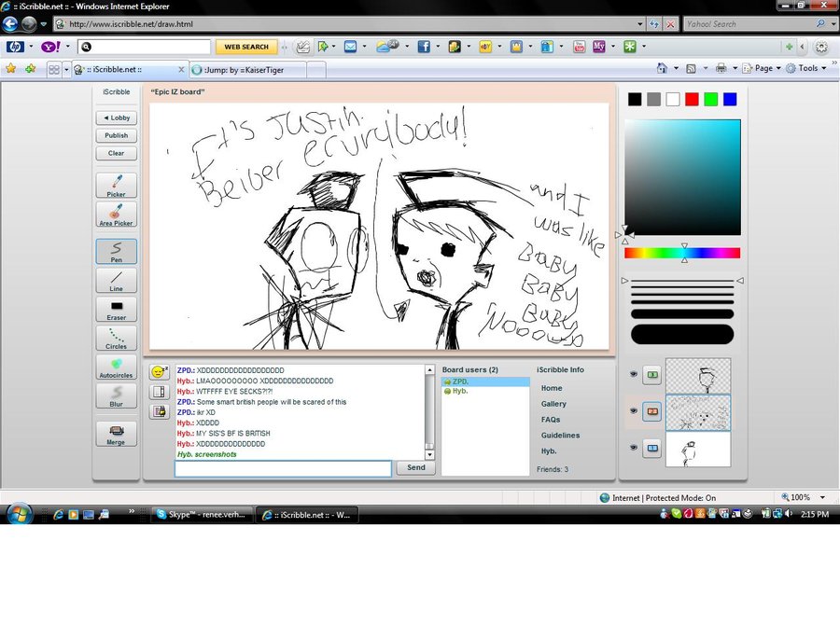Select the Picker tool

coord(117,185)
